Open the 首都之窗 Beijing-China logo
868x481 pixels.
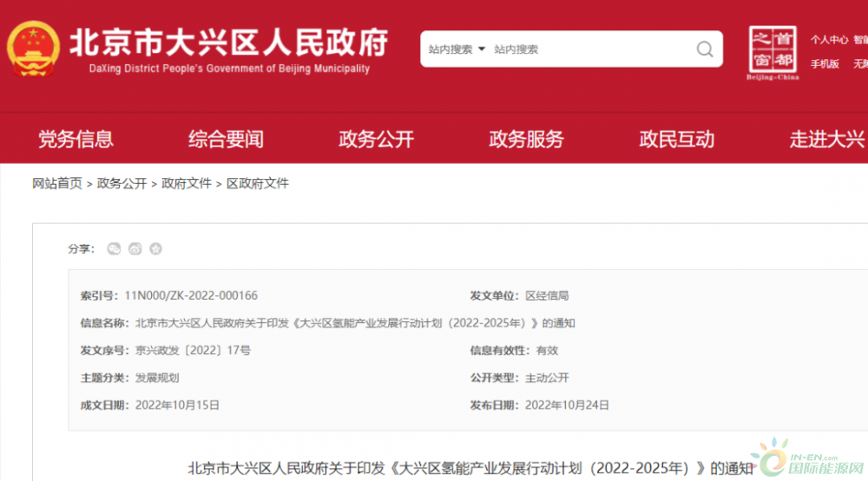773,52
